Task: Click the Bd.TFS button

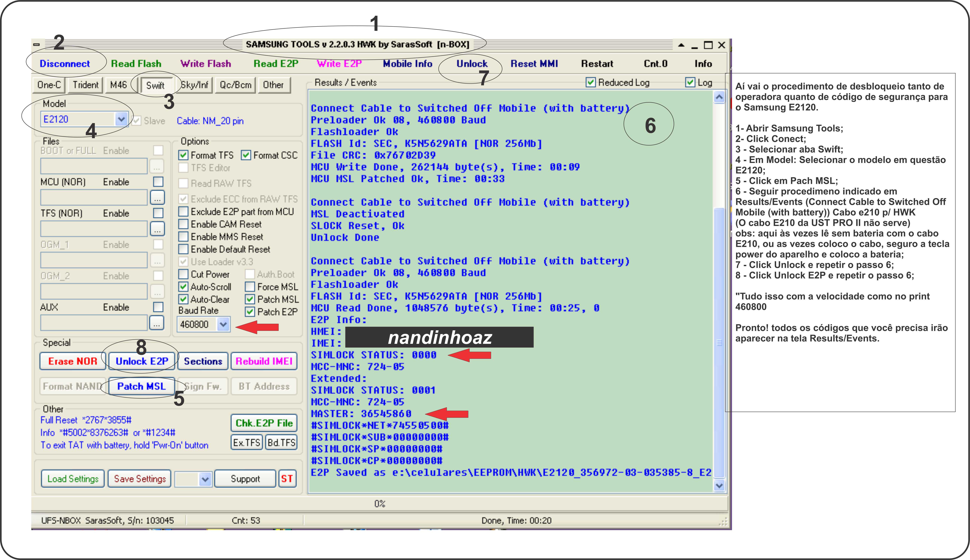Action: coord(281,443)
